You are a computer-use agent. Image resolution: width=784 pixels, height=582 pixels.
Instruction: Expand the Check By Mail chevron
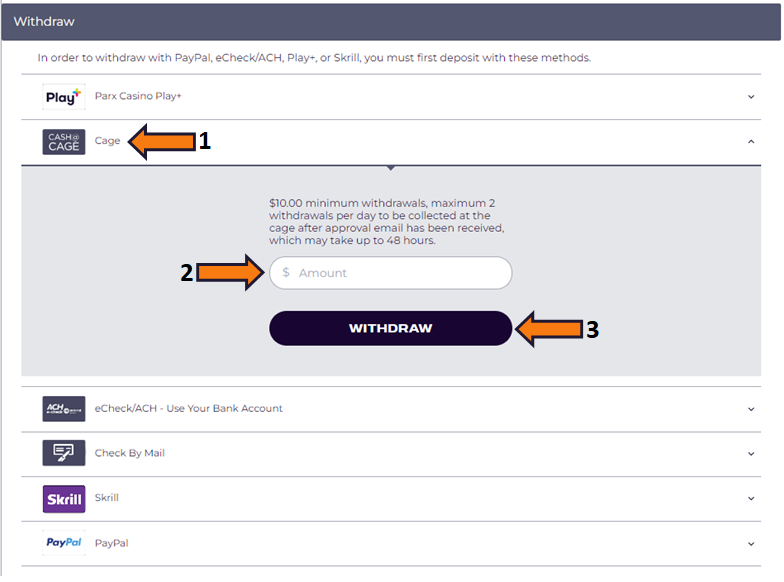pos(751,453)
